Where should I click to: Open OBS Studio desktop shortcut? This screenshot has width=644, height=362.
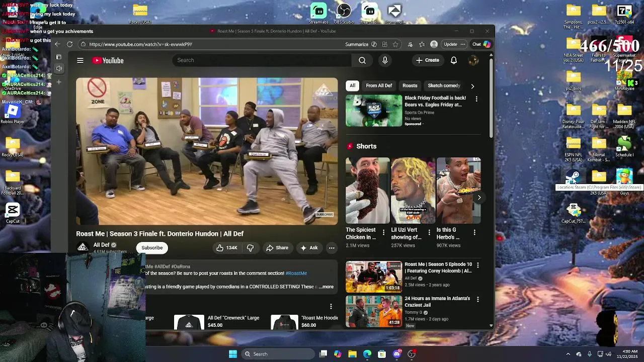tap(344, 14)
